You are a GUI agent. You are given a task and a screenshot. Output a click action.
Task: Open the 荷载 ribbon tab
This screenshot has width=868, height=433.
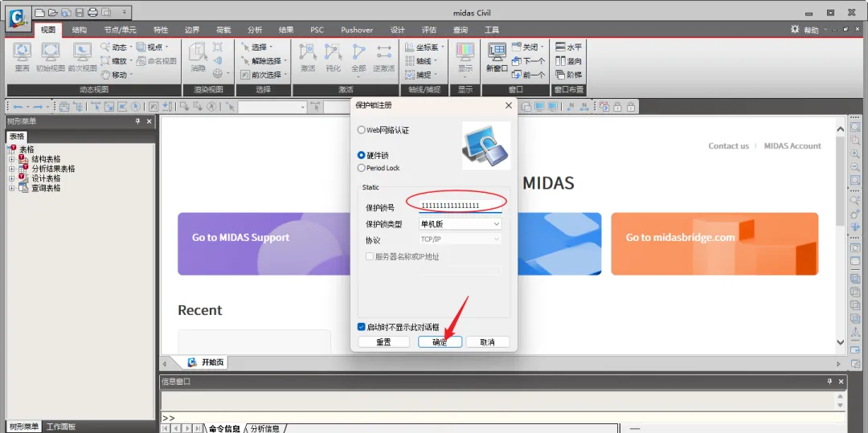point(223,30)
